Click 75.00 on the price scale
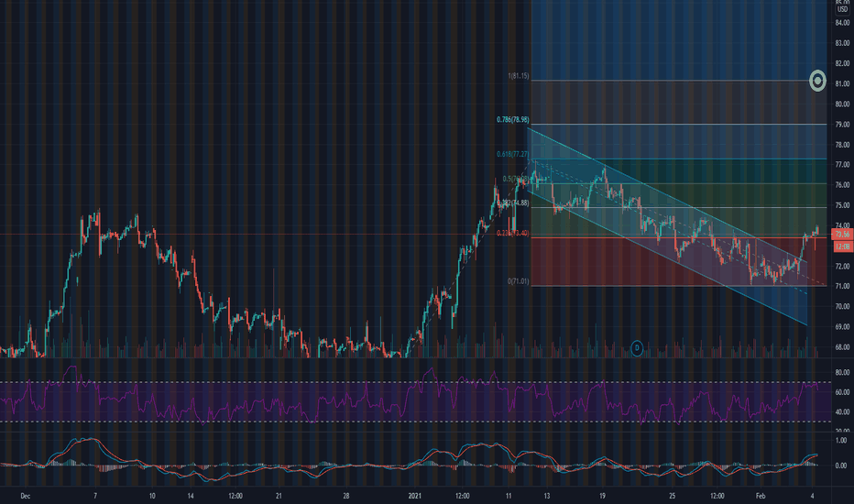The height and width of the screenshot is (504, 854). pos(842,205)
